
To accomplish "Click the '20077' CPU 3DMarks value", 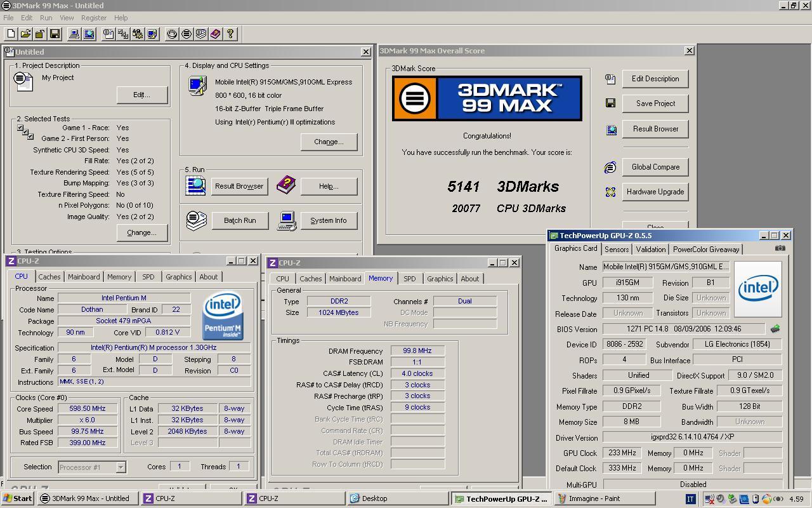I will pos(466,208).
